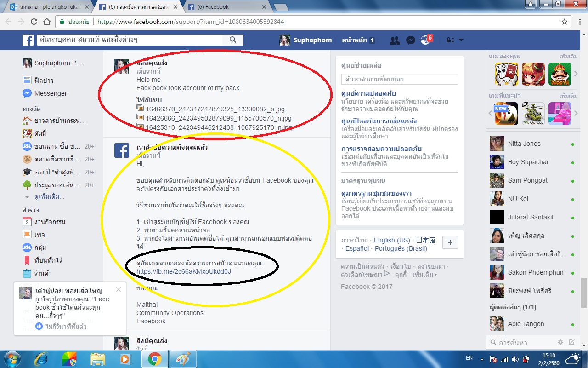
Task: Open ดูมาตรฐานชุมชนของเรา link
Action: [376, 193]
